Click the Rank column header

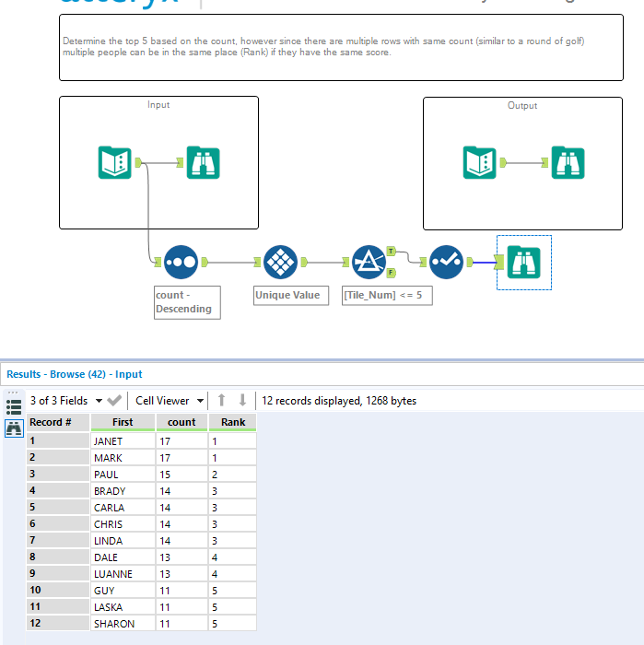(x=233, y=422)
